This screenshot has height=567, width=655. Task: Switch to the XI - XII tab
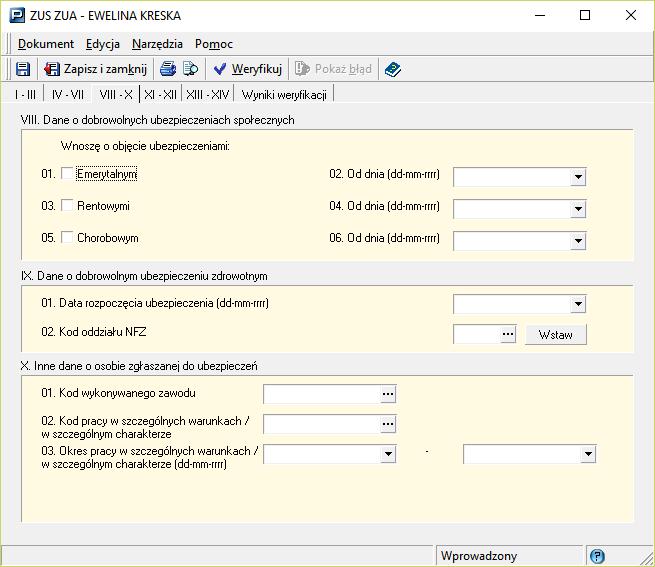(x=160, y=95)
